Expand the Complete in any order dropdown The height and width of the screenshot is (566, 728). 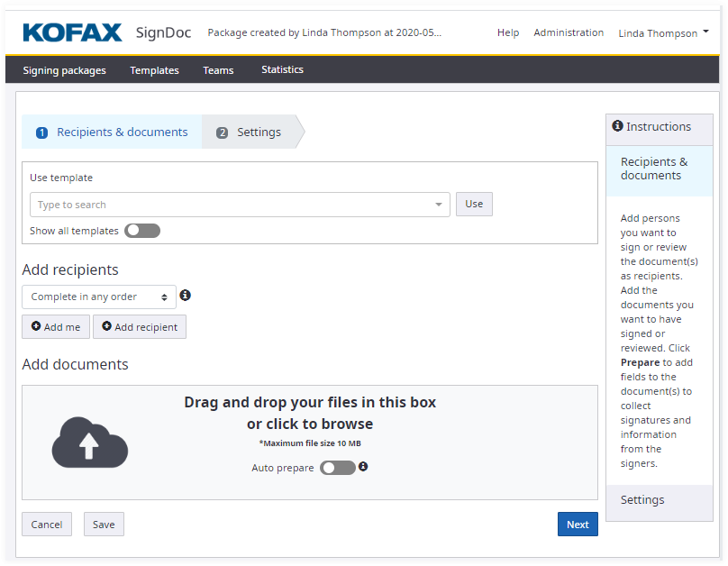[x=99, y=297]
